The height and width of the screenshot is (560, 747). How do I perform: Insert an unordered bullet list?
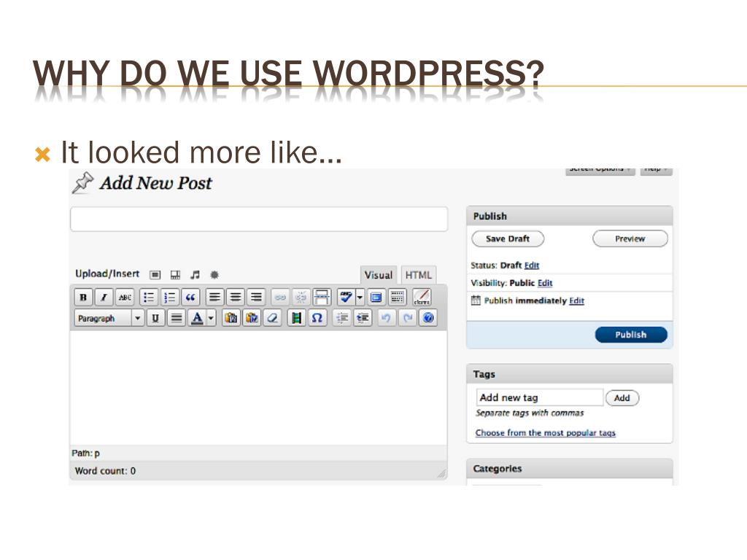coord(149,297)
